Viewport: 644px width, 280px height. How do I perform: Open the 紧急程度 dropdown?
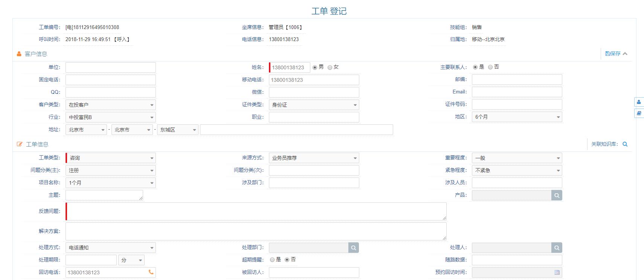coord(517,170)
